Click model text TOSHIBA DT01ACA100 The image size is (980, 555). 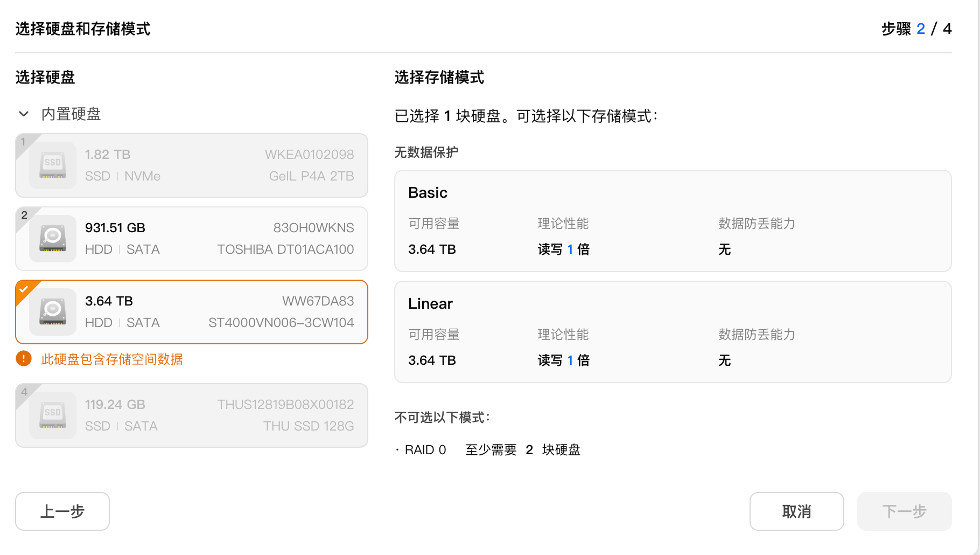tap(285, 249)
